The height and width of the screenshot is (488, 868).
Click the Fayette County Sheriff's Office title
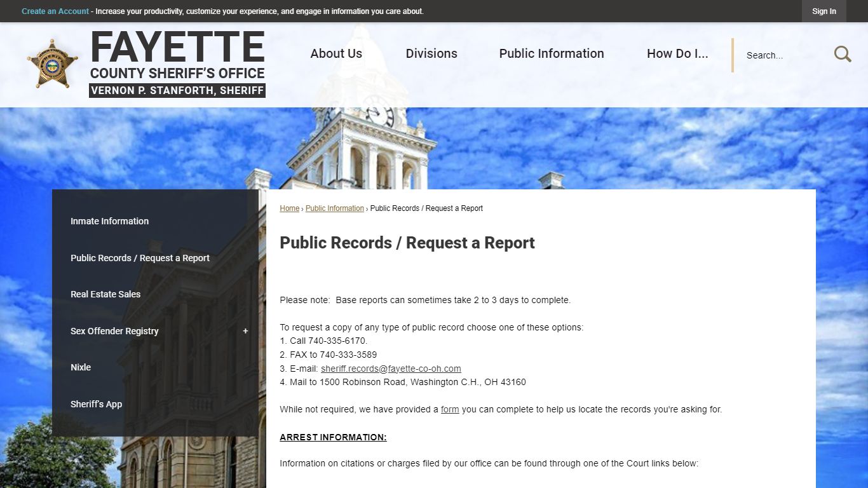coord(177,55)
